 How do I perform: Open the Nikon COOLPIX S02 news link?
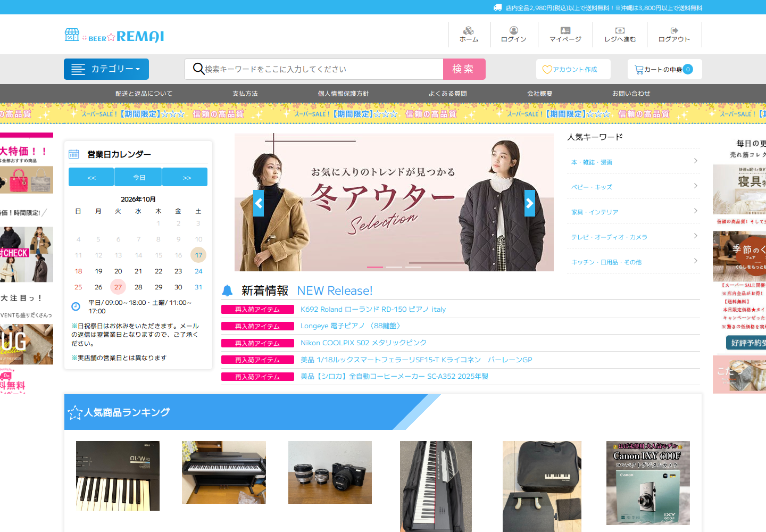tap(364, 343)
